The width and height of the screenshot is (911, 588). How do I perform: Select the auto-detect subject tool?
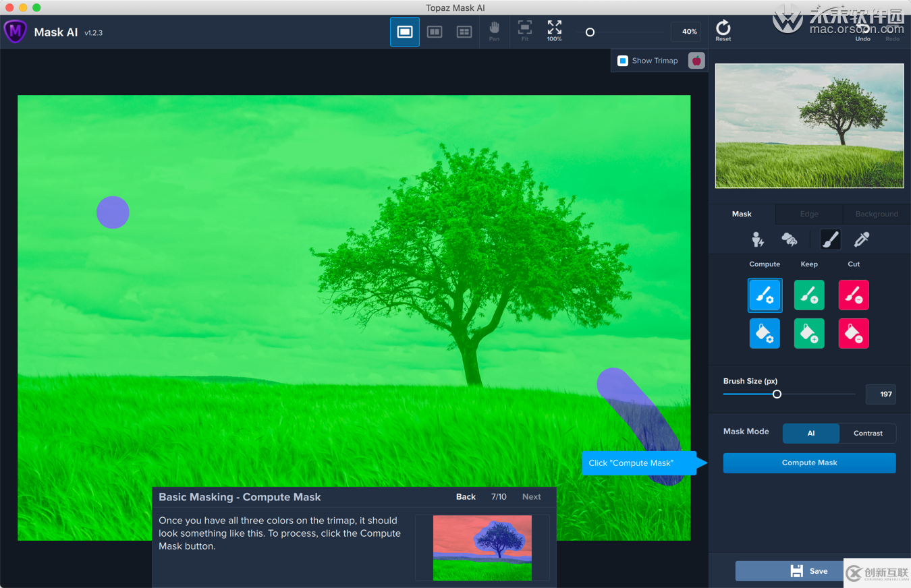[758, 239]
